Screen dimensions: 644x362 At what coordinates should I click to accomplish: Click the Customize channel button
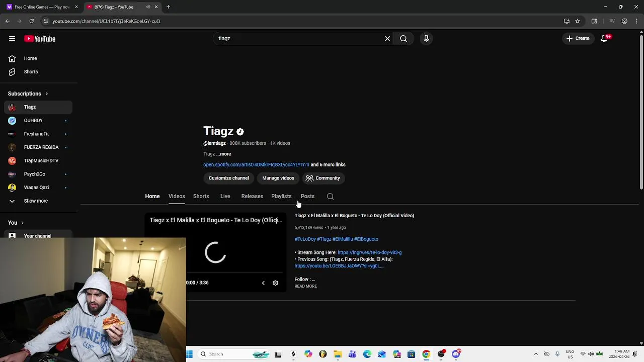(229, 178)
